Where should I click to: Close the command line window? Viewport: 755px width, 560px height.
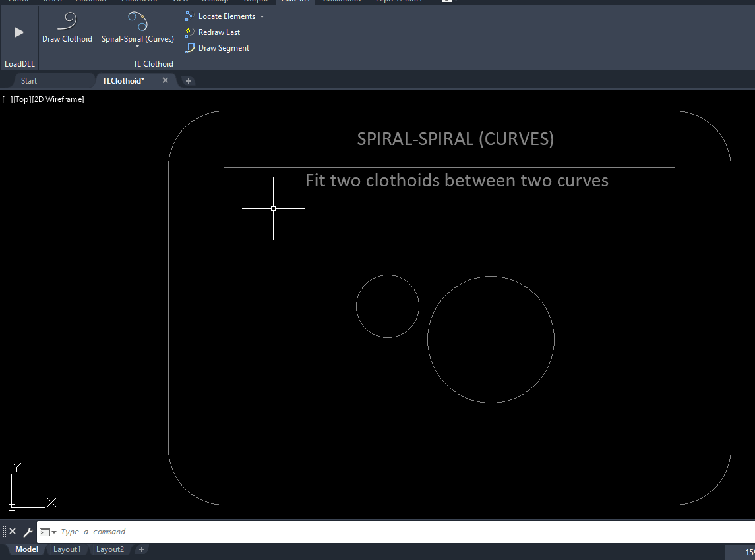(13, 532)
